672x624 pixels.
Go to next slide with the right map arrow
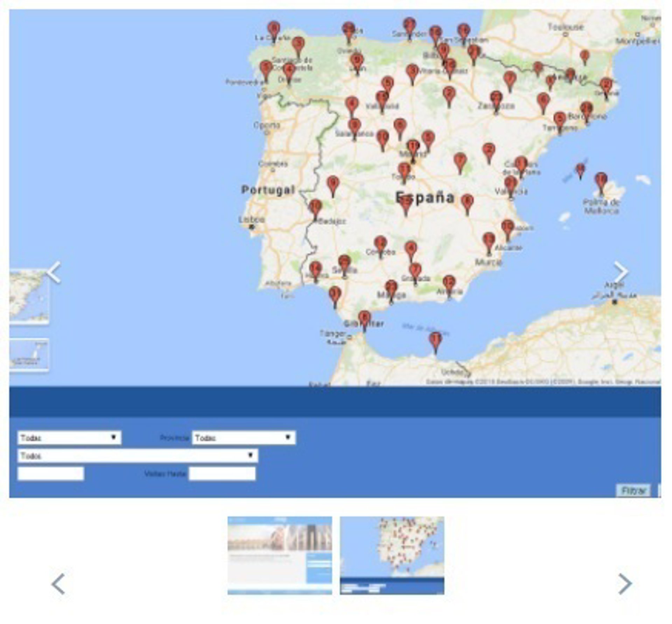click(x=621, y=272)
